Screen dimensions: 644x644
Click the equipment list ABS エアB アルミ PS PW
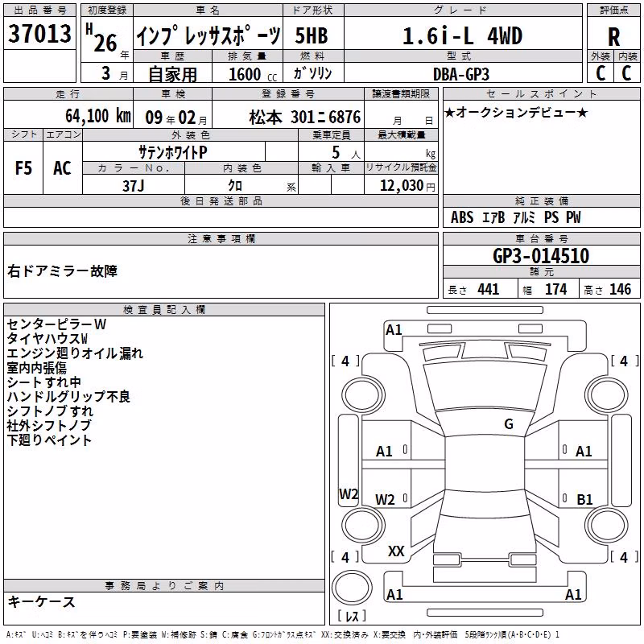516,217
